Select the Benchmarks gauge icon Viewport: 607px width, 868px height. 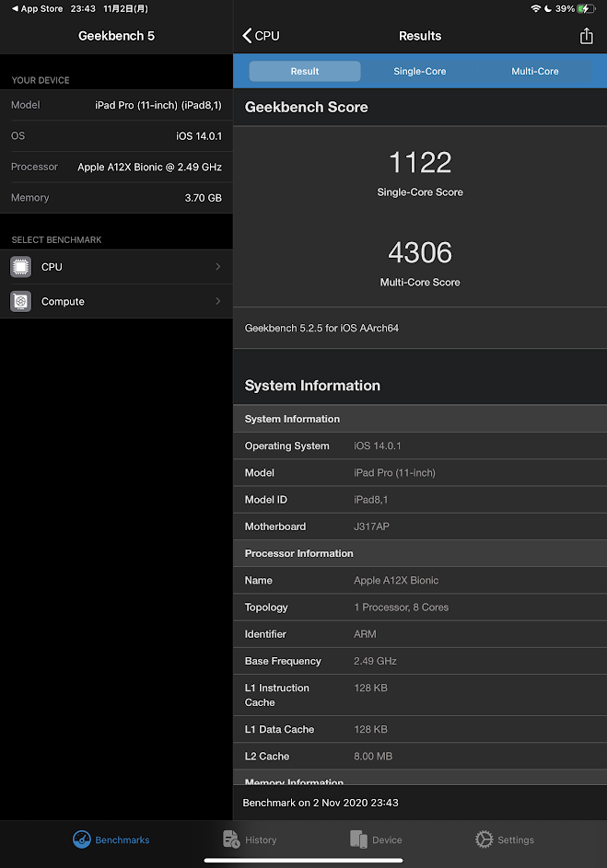81,839
